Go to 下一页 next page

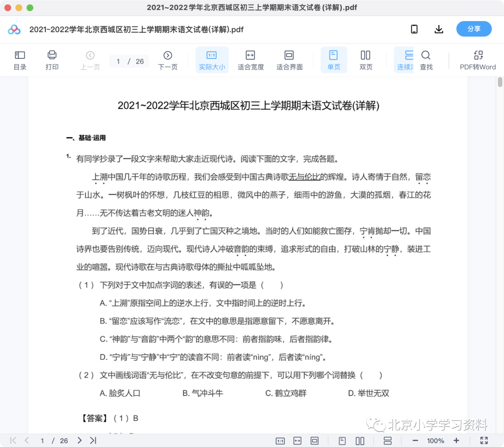168,60
